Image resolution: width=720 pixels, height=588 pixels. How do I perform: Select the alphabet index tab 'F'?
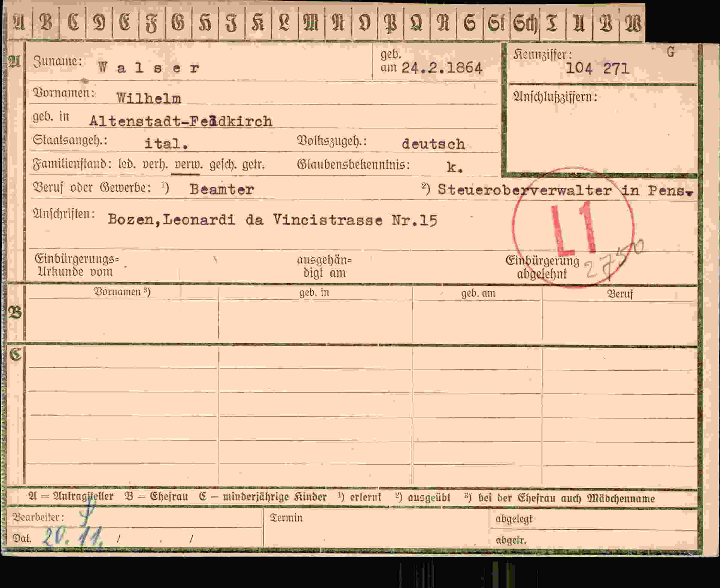pyautogui.click(x=152, y=23)
